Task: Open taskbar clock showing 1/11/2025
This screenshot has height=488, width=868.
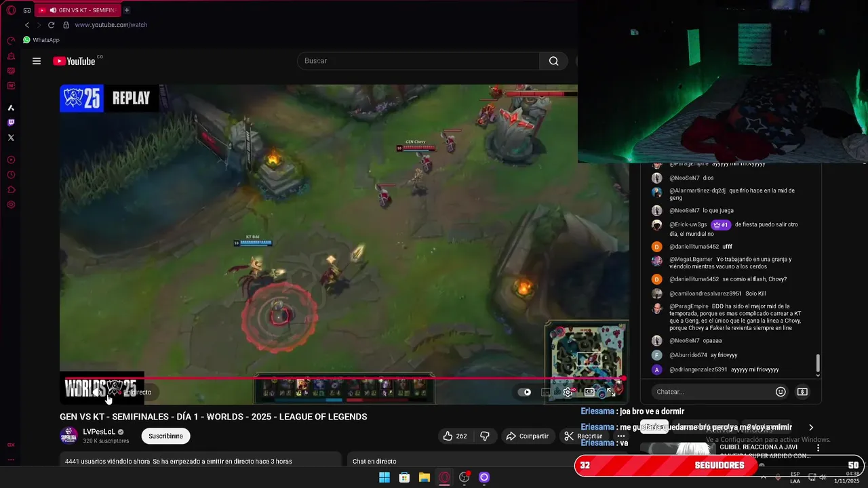Action: pyautogui.click(x=846, y=477)
